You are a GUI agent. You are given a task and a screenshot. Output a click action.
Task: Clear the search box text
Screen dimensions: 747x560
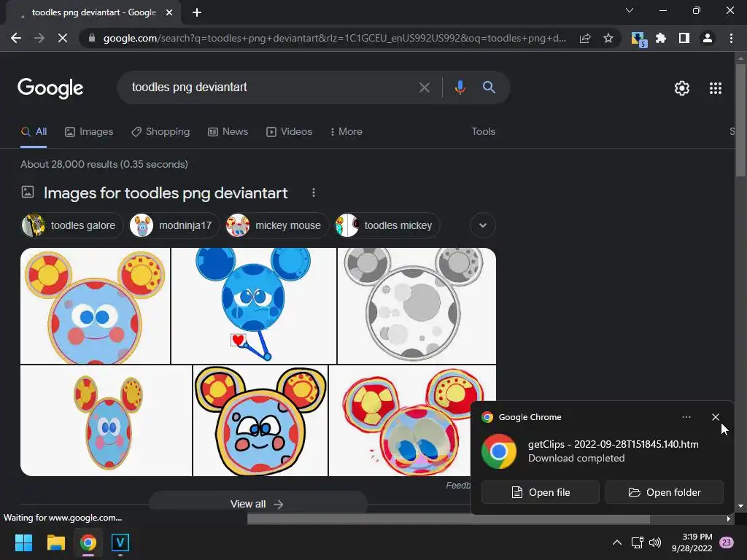(425, 87)
